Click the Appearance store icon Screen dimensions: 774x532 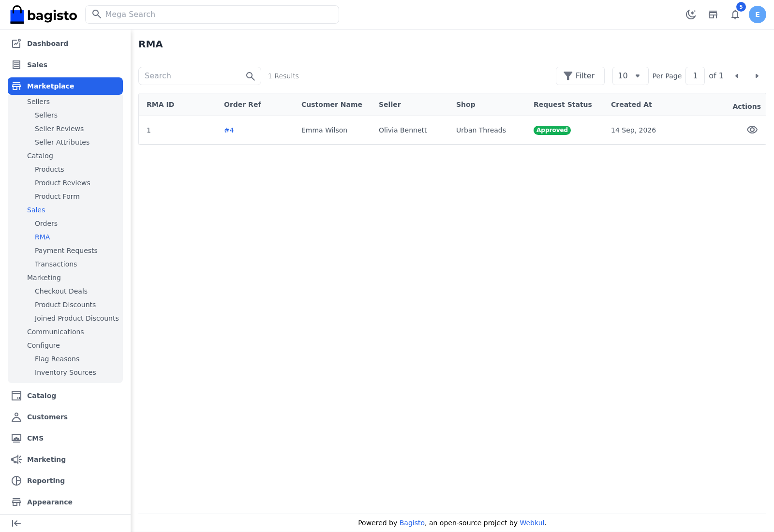(16, 502)
